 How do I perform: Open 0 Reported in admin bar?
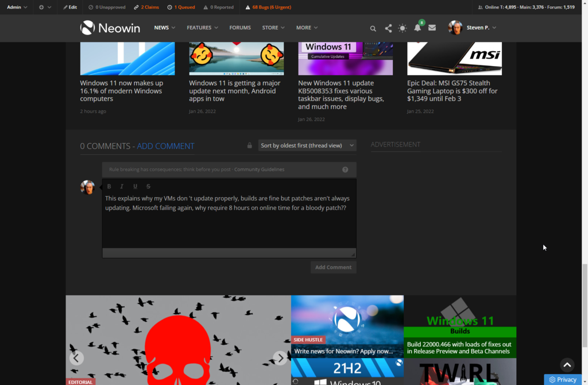pos(218,7)
